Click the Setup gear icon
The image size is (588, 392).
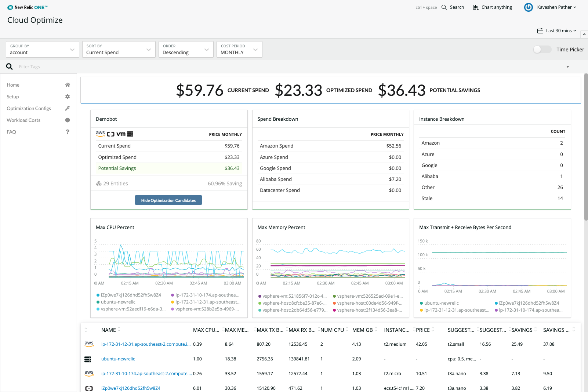[68, 97]
